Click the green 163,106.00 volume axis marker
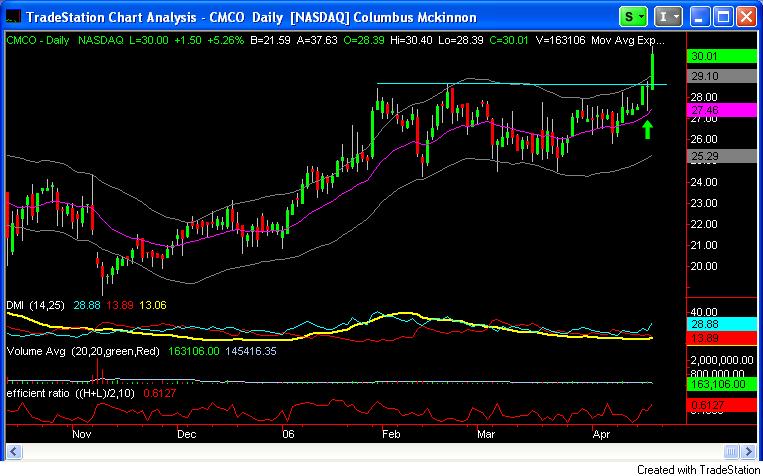 [724, 384]
